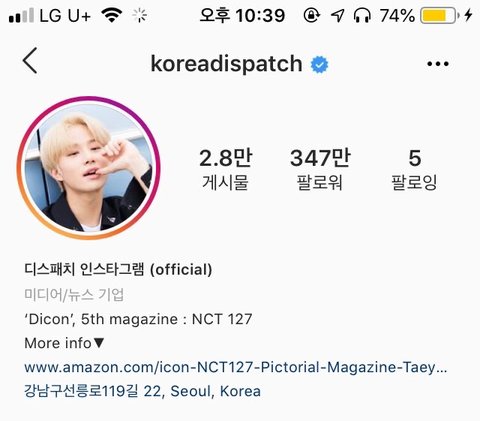The image size is (480, 421).
Task: Tap the rotation lock status icon
Action: tap(311, 15)
